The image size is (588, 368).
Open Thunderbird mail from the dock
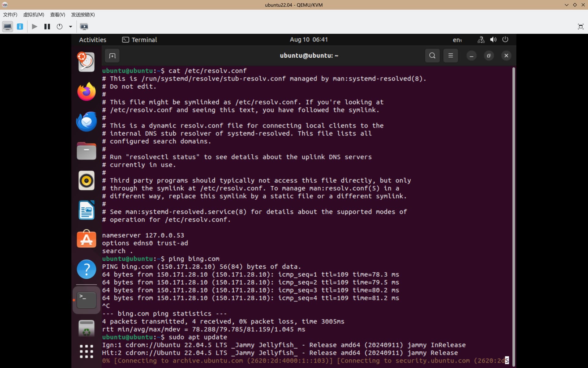(x=86, y=121)
